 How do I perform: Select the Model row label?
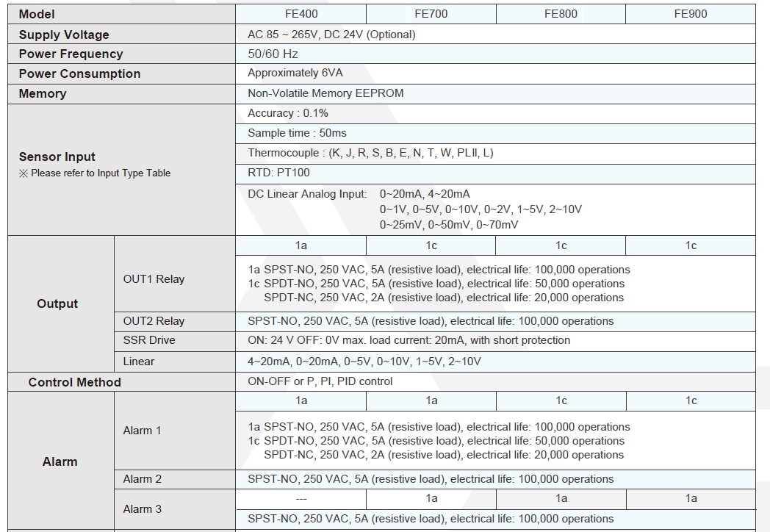36,14
